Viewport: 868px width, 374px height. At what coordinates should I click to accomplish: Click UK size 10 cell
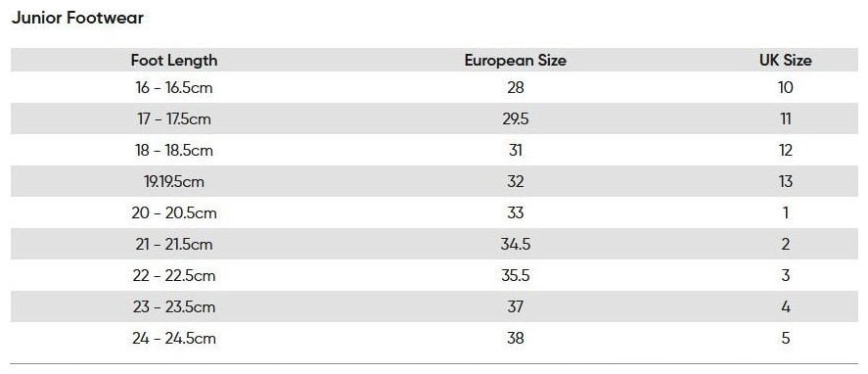point(786,87)
